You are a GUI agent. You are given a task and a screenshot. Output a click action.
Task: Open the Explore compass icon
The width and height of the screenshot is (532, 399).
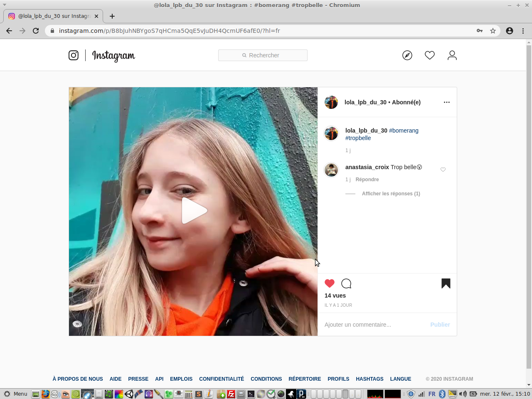[x=407, y=55]
